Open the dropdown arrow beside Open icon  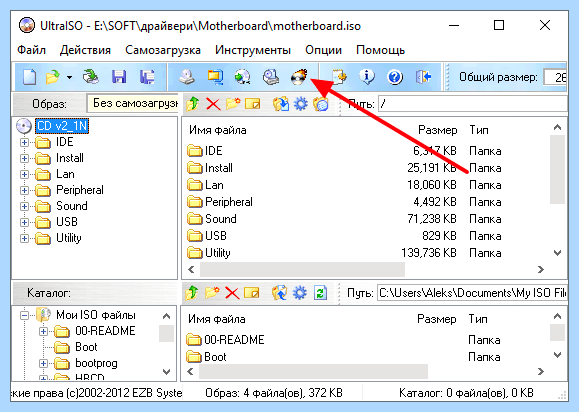pos(69,78)
